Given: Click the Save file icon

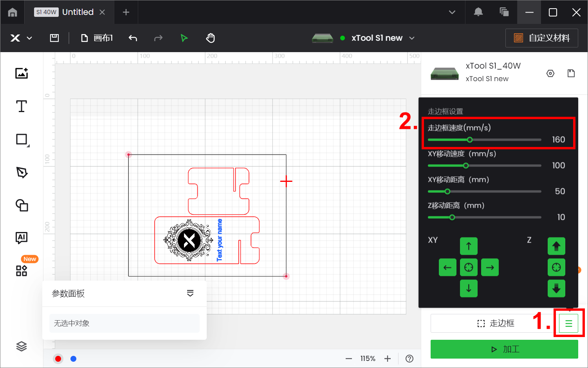Looking at the screenshot, I should pos(54,38).
